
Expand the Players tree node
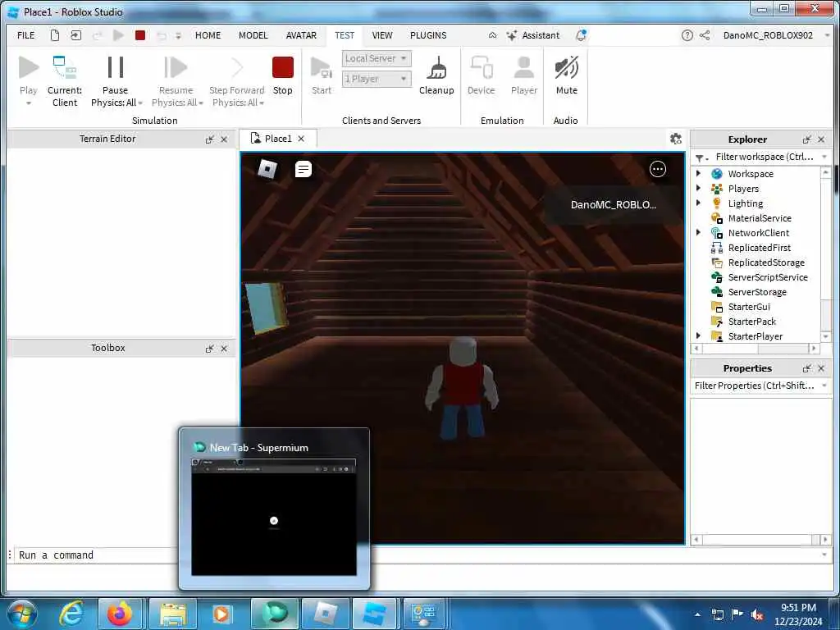point(698,188)
